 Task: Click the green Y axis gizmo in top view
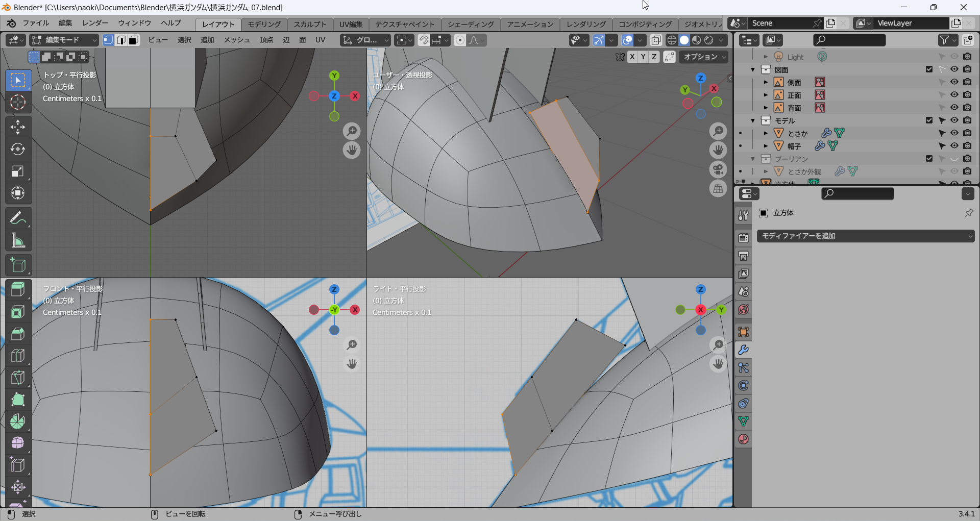point(334,76)
